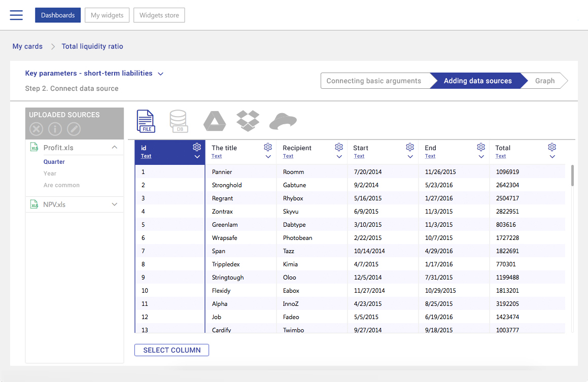
Task: Delete uploaded source with X icon
Action: click(36, 129)
